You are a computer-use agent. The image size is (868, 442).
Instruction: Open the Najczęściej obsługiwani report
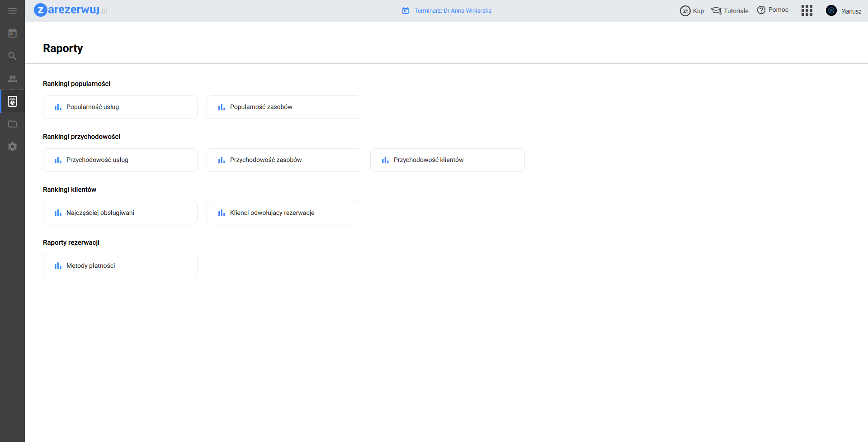point(120,213)
